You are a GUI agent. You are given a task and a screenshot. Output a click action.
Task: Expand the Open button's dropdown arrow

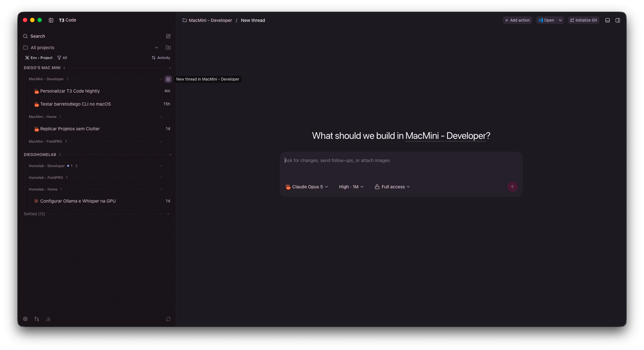click(560, 20)
